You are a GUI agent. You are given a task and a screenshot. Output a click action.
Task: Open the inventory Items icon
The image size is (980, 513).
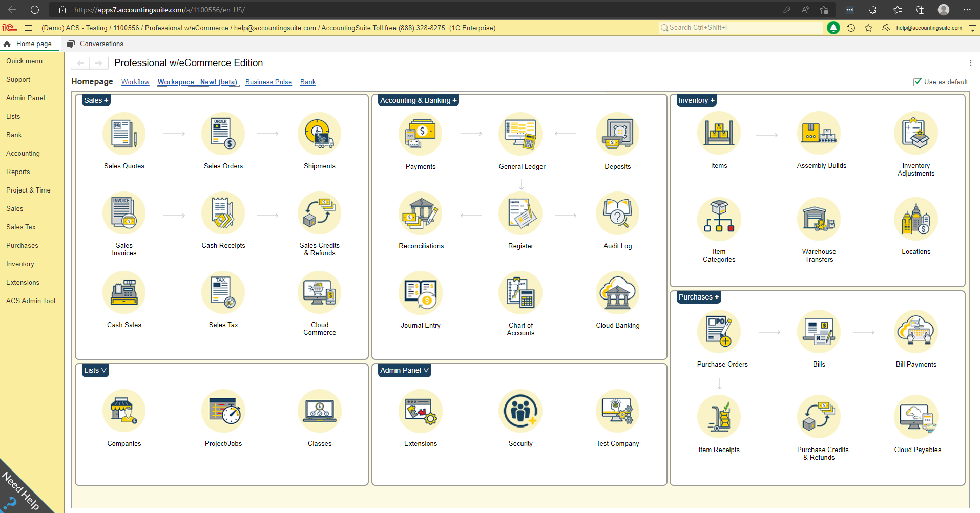[x=719, y=133]
